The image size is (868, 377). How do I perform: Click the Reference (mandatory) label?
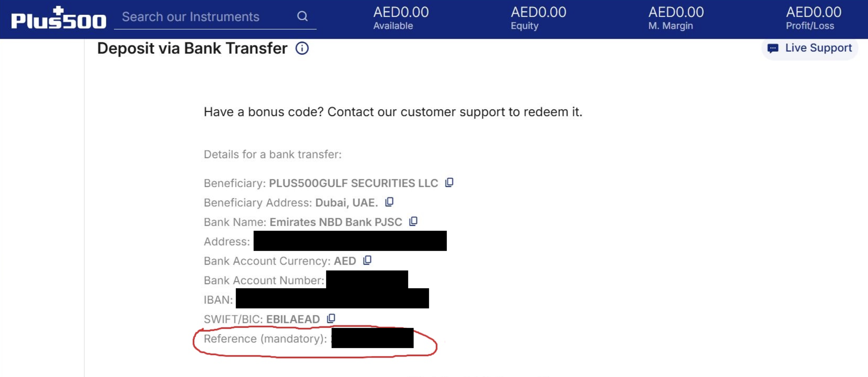[x=265, y=339]
